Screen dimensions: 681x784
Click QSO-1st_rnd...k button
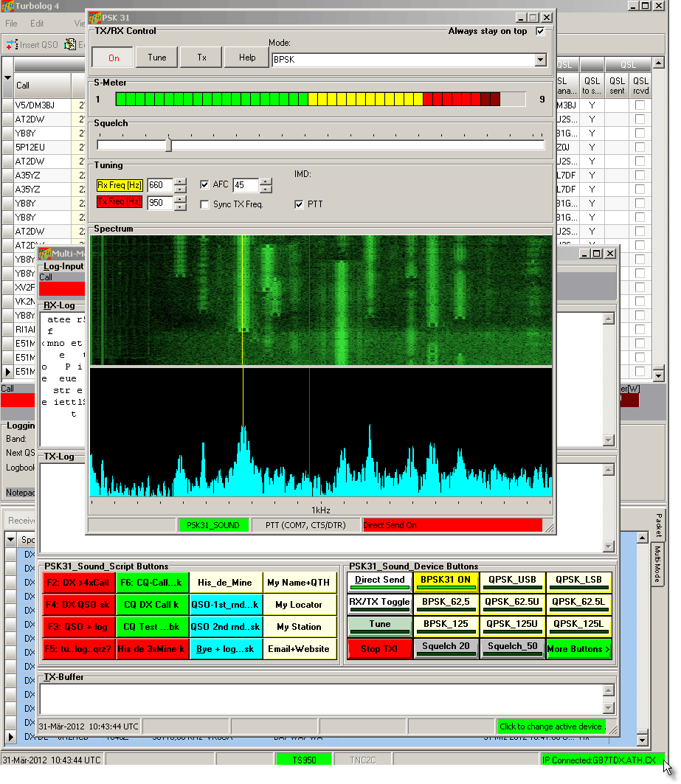[226, 605]
